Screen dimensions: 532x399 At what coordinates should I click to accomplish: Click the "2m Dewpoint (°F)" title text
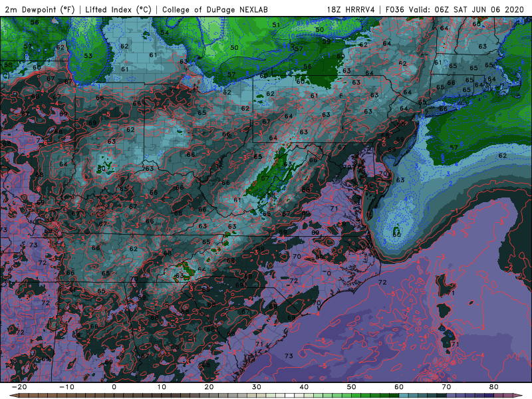40,9
